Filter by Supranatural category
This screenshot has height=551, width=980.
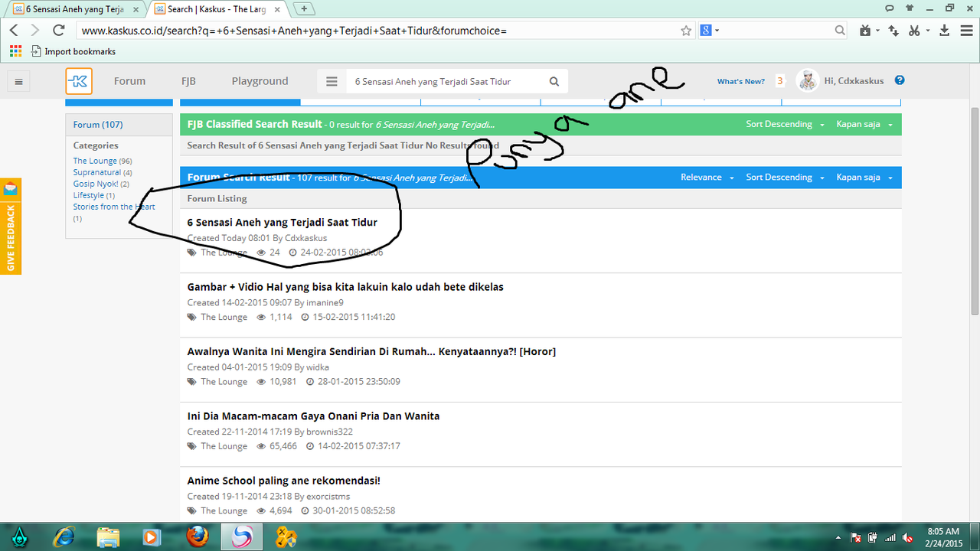pos(97,172)
